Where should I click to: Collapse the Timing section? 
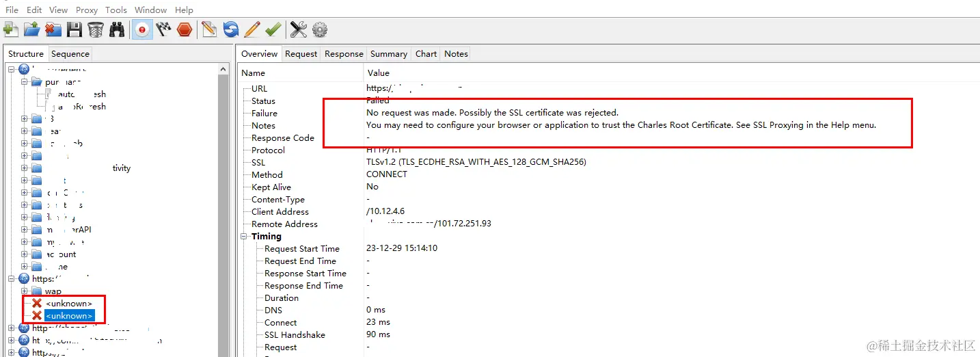click(x=245, y=237)
